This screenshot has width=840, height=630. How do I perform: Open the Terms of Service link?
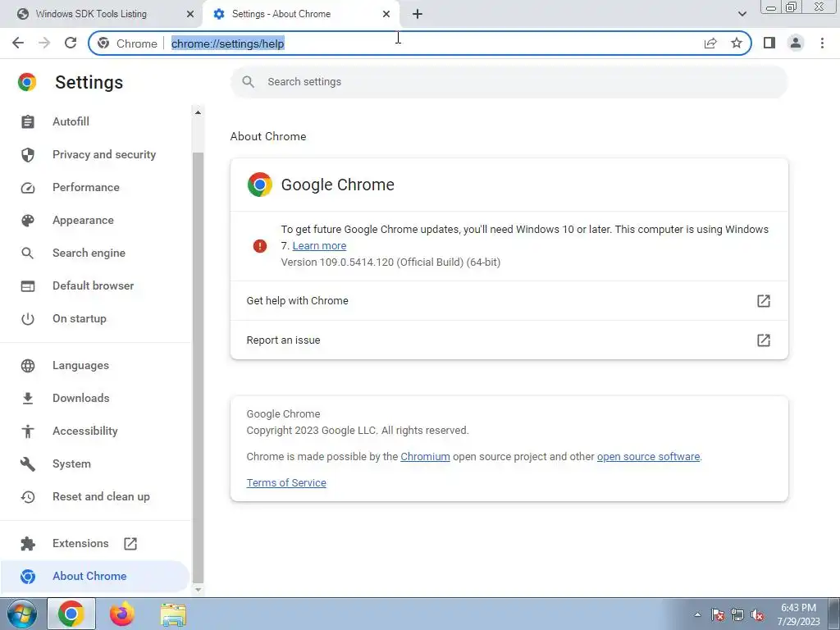pos(286,482)
